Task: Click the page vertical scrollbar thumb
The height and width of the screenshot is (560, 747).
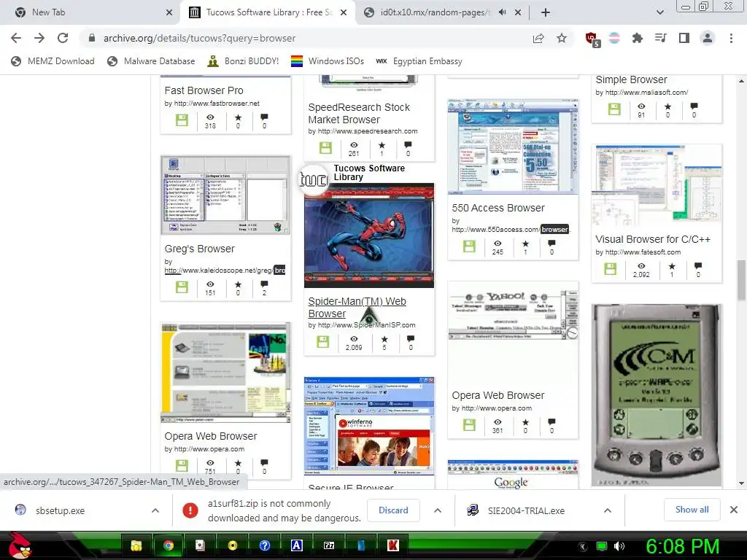Action: coord(741,280)
